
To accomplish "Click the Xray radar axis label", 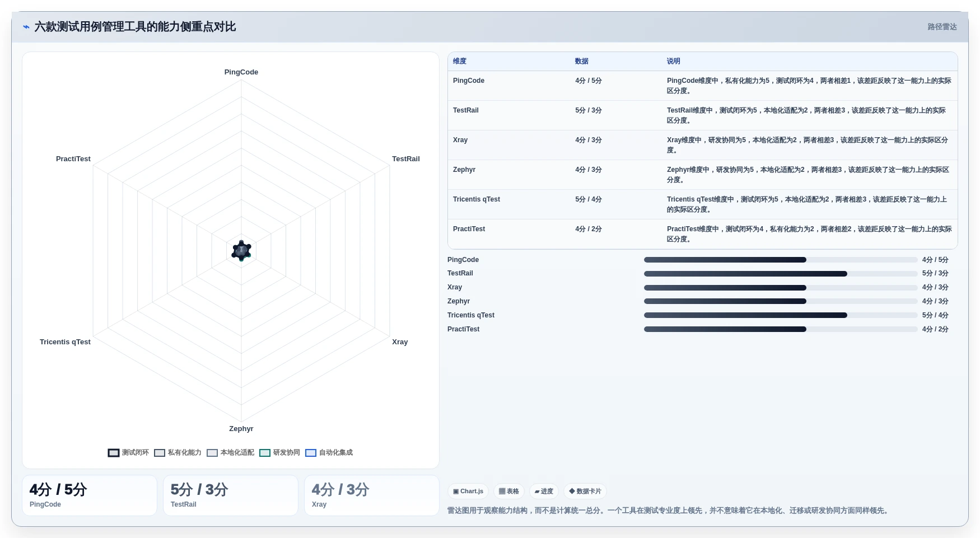I will (x=400, y=342).
